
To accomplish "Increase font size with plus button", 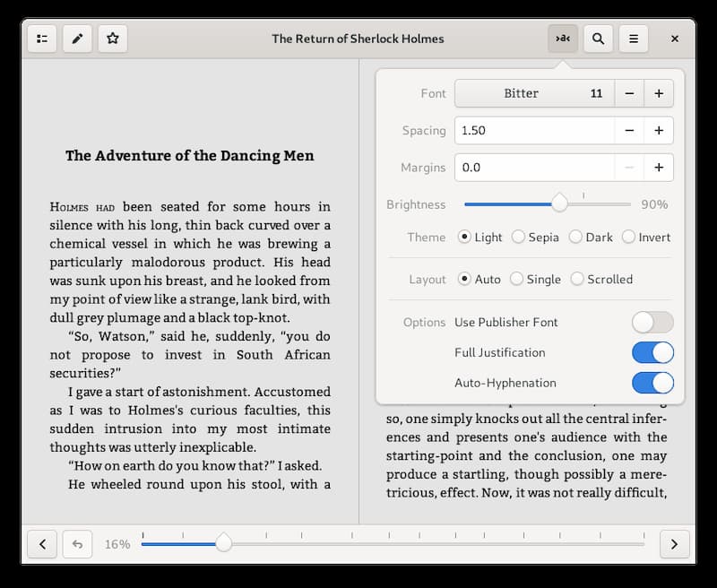I will tap(659, 93).
